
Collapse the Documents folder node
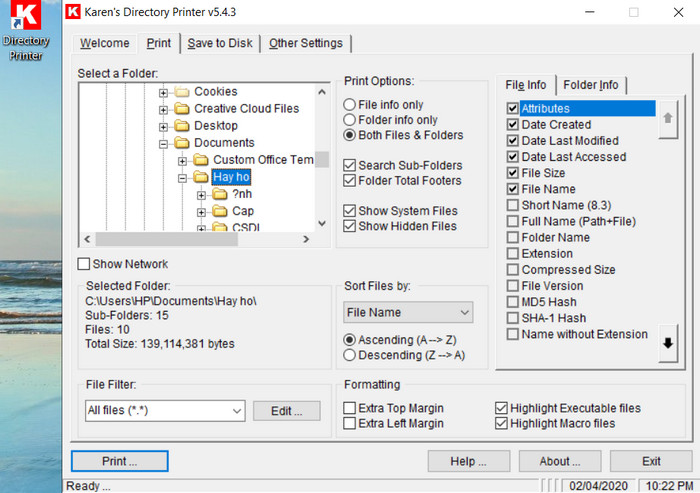click(163, 144)
